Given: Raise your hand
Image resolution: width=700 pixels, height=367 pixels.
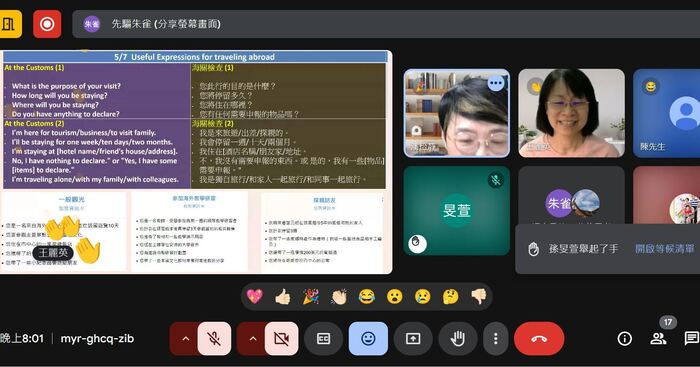Looking at the screenshot, I should (458, 339).
